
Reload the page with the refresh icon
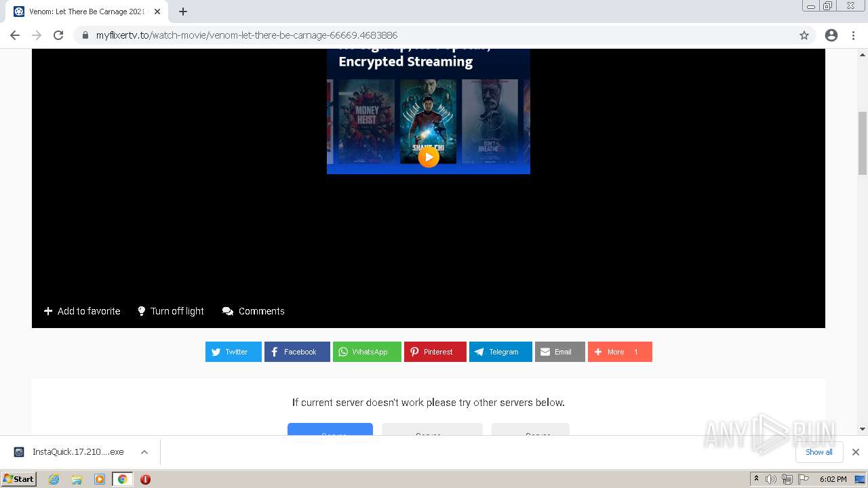click(58, 35)
